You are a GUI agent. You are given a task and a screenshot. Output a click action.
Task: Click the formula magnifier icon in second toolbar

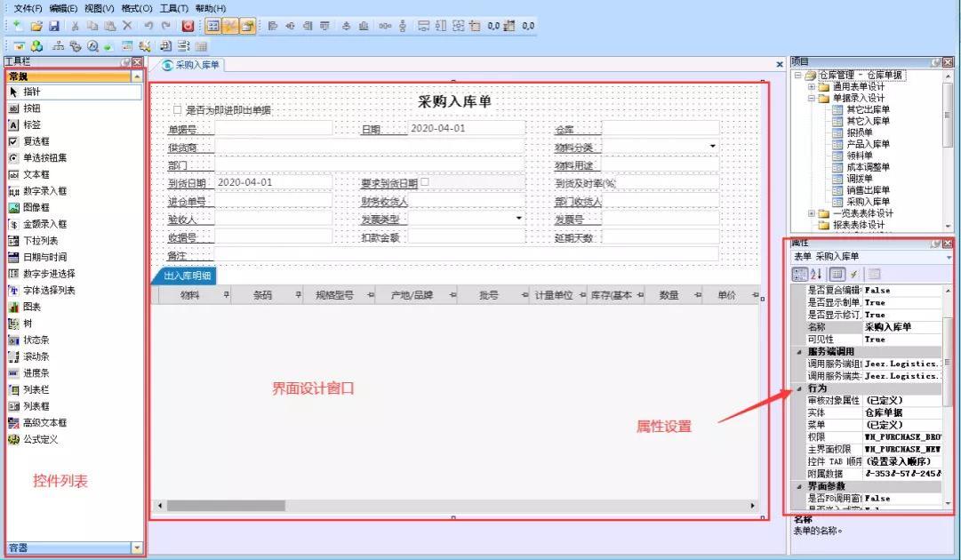click(92, 46)
